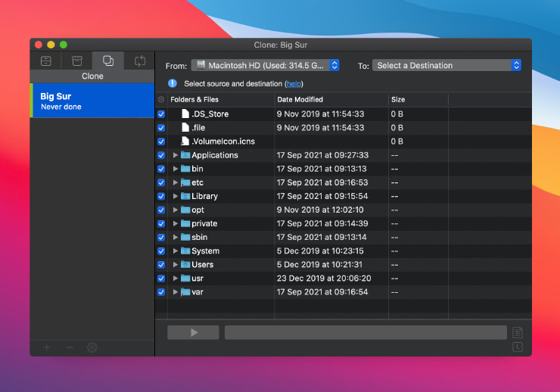Image resolution: width=560 pixels, height=392 pixels.
Task: Expand the private folder
Action: point(176,223)
